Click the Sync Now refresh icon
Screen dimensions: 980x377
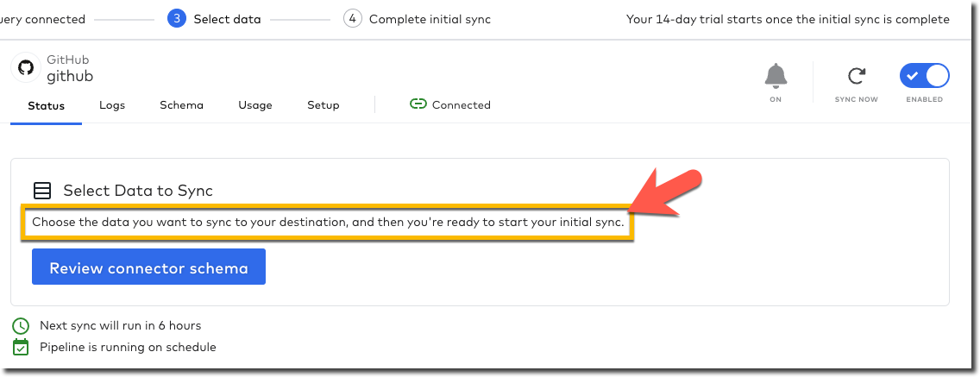pyautogui.click(x=857, y=76)
